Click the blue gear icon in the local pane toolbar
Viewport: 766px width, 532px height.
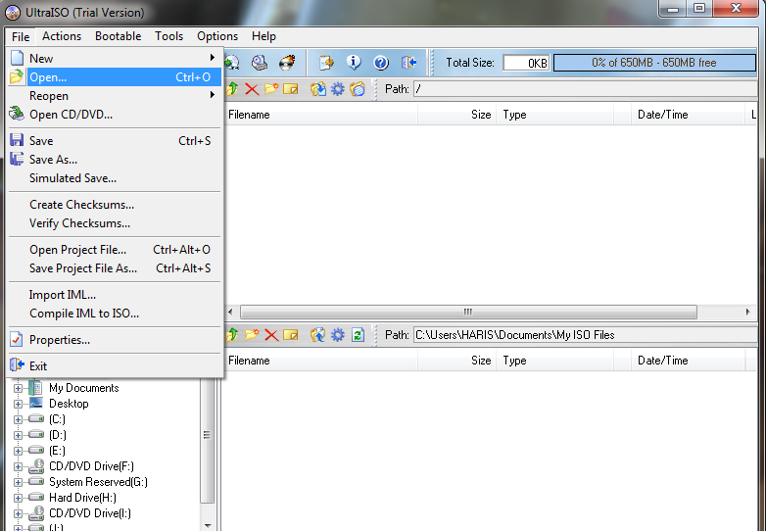338,335
